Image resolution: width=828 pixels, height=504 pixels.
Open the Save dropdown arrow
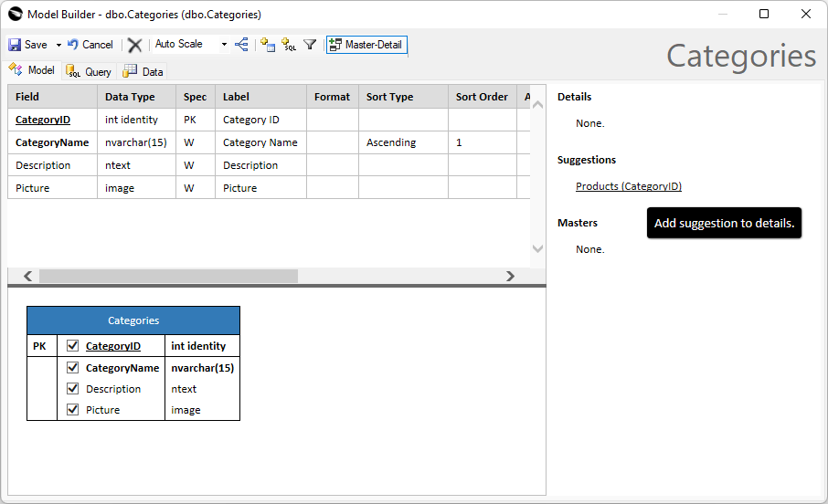pos(58,45)
